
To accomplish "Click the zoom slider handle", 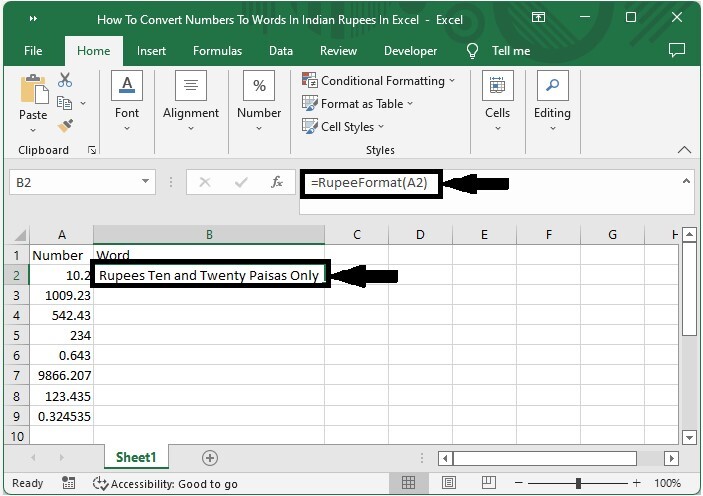I will 578,483.
